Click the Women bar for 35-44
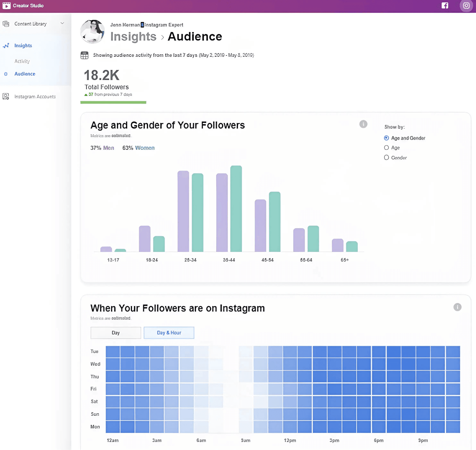 click(236, 209)
